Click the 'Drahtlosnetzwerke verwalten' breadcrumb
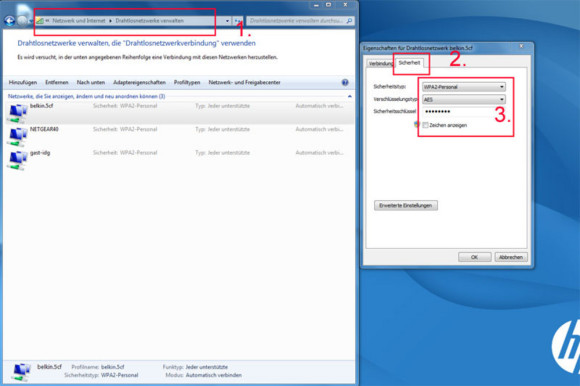580x386 pixels. click(x=149, y=21)
